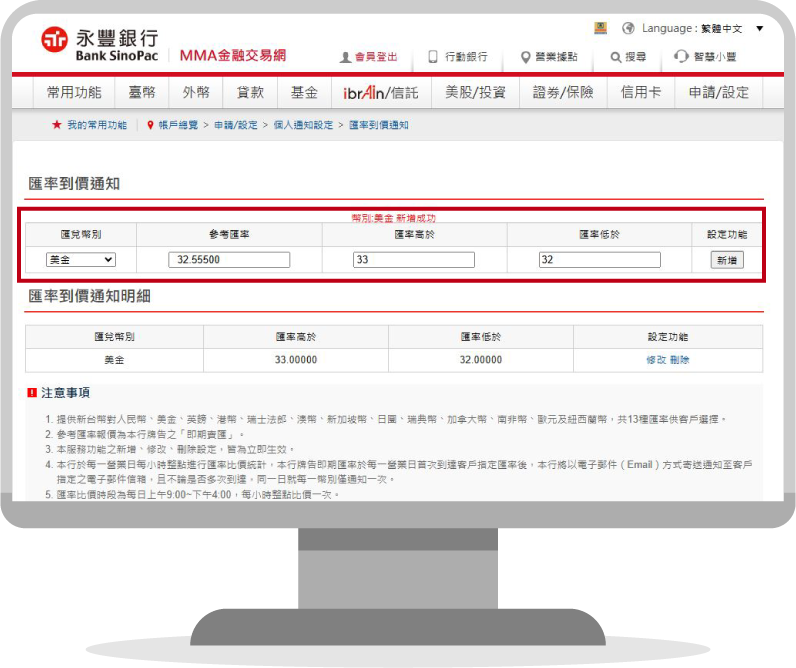The width and height of the screenshot is (796, 668).
Task: Click 我的常用功能 breadcrumb link
Action: pos(97,125)
